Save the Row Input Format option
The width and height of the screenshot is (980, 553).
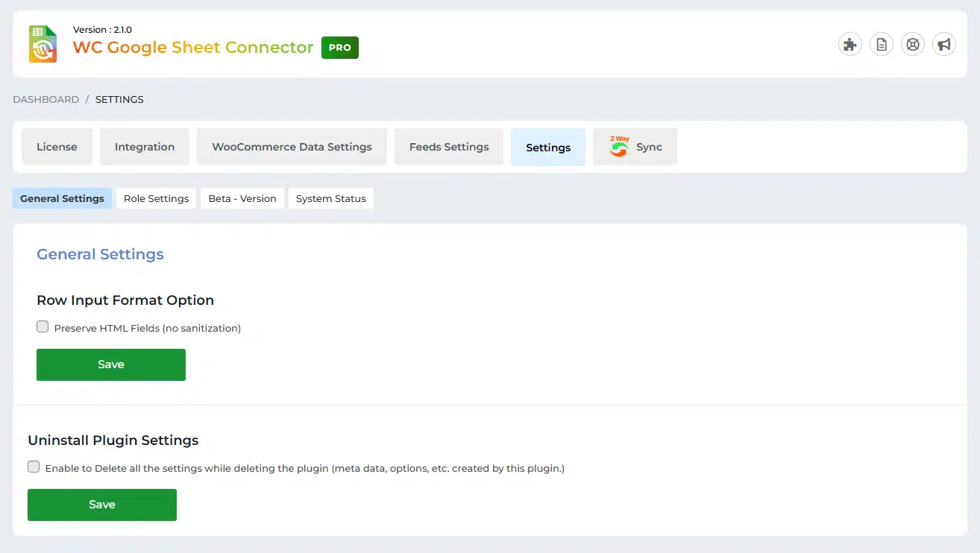110,364
